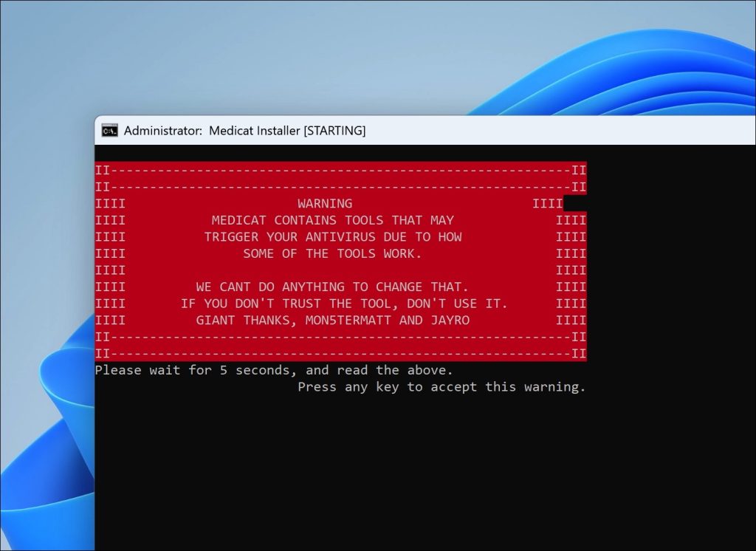Click the WARNING heading in red banner
Screen dimensions: 756x551
[325, 203]
